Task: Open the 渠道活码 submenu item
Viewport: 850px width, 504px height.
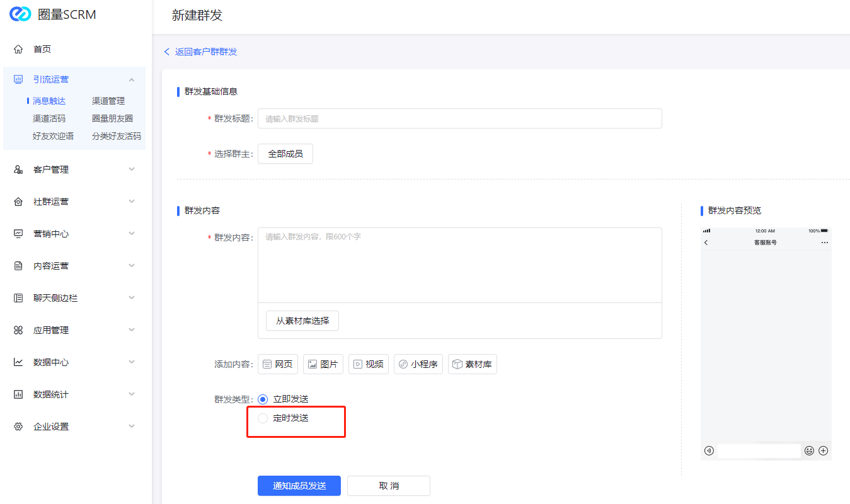Action: (x=49, y=118)
